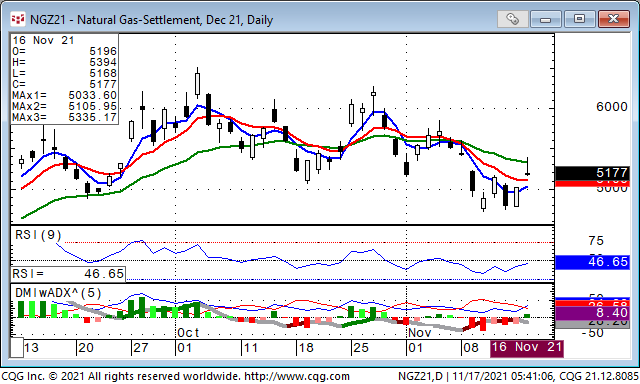Viewport: 640px width, 384px height.
Task: Click the 'MAx3= 5335.17' moving average row
Action: pyautogui.click(x=64, y=118)
